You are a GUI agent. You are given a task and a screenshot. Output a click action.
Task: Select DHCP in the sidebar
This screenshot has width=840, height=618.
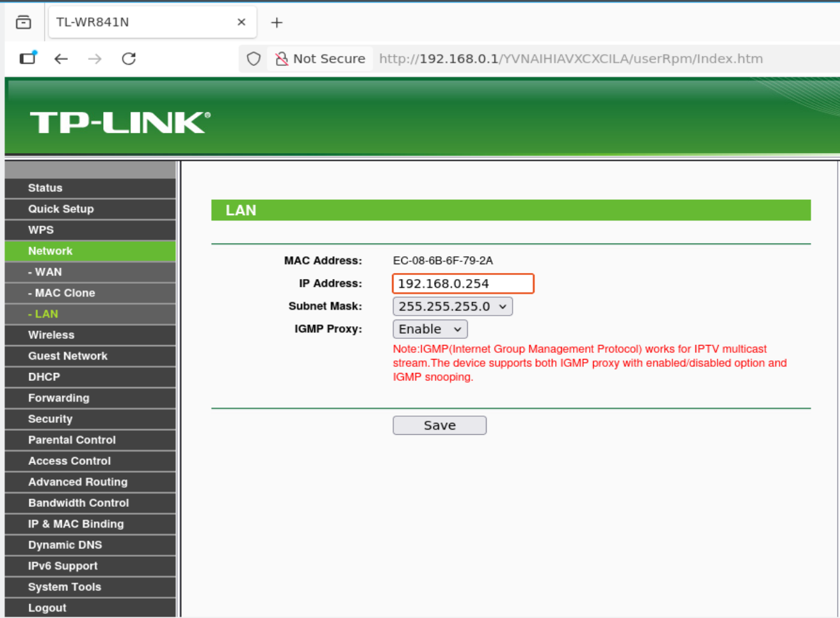(x=44, y=377)
